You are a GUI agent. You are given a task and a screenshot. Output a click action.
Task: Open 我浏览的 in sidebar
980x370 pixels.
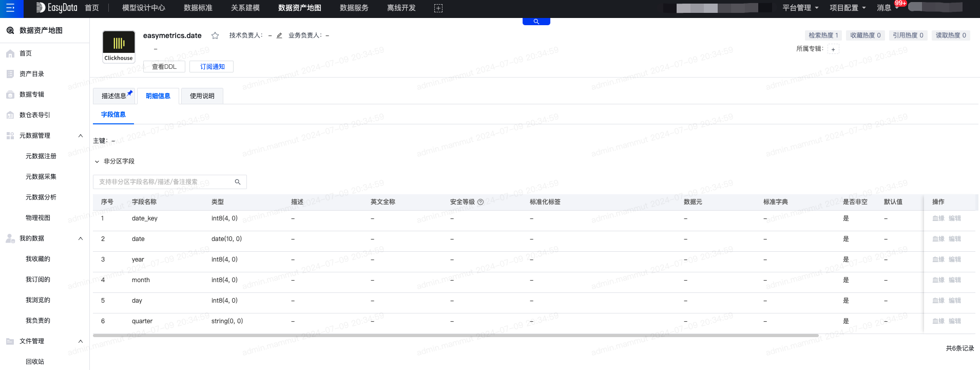point(38,300)
